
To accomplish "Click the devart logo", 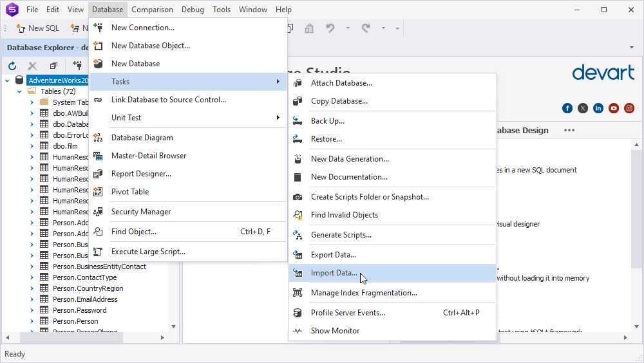I will (x=603, y=72).
